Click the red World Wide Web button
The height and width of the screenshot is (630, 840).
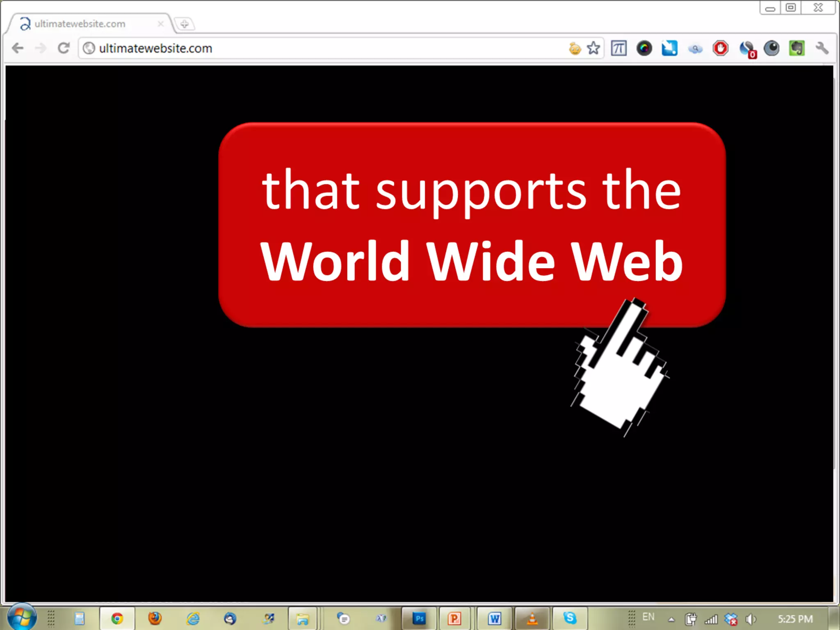(472, 225)
